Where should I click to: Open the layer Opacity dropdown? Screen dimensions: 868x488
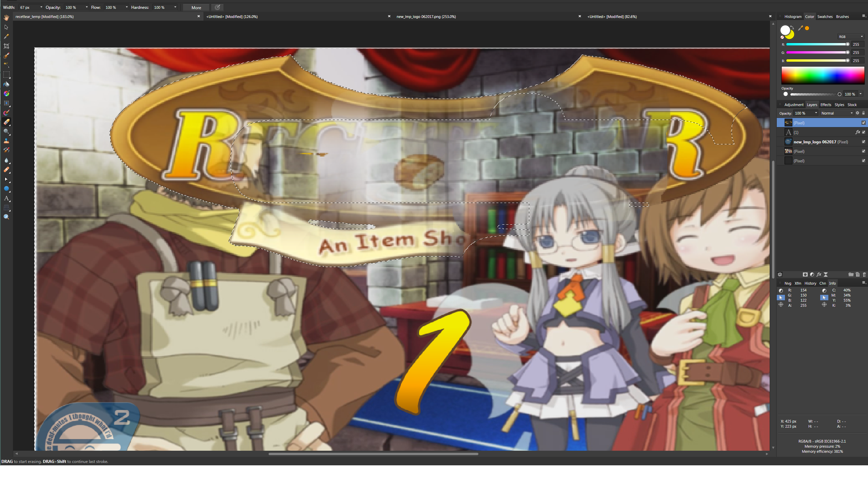coord(816,113)
